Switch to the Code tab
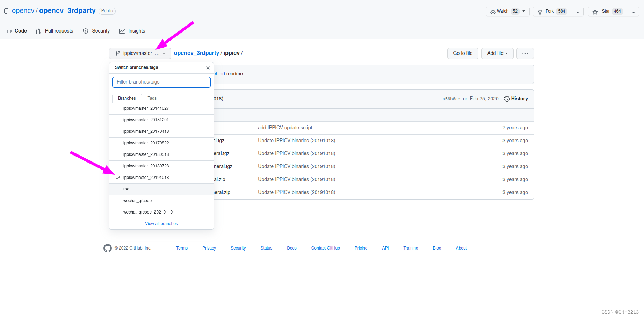Viewport: 644px width, 317px height. pos(17,31)
